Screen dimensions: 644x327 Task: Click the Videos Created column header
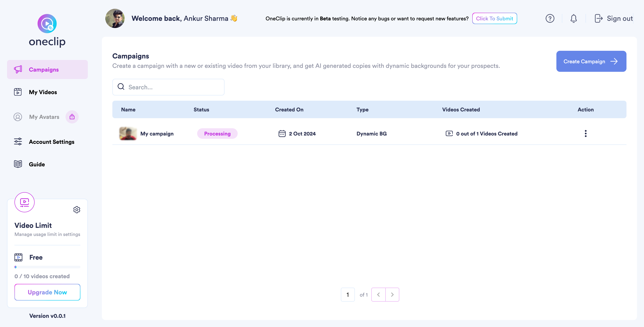coord(461,109)
